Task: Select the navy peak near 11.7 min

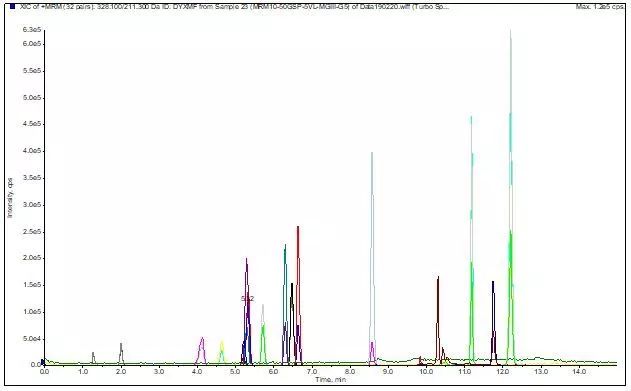Action: [x=493, y=323]
